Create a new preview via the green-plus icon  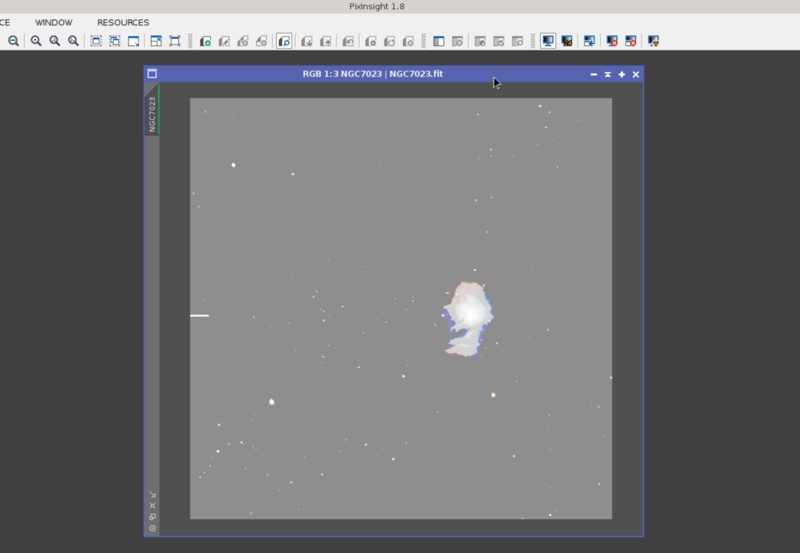coord(205,41)
